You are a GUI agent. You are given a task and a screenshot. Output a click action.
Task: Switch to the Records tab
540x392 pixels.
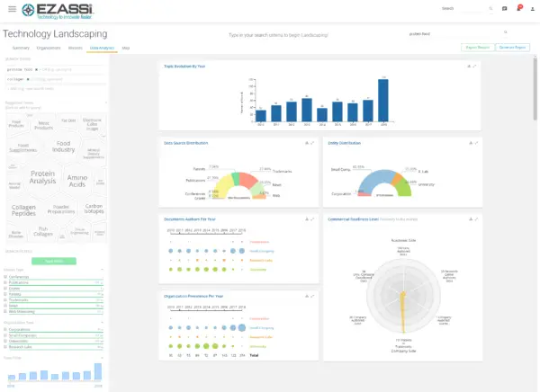pyautogui.click(x=76, y=48)
